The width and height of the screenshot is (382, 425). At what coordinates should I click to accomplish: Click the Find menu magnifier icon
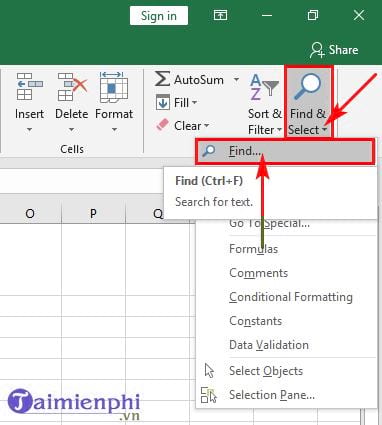(x=209, y=151)
